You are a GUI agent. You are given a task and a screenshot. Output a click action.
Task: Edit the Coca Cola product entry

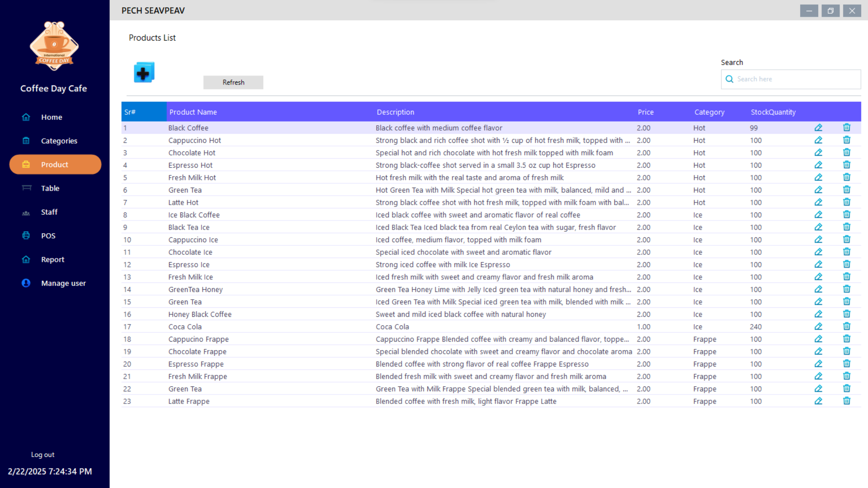pos(818,327)
